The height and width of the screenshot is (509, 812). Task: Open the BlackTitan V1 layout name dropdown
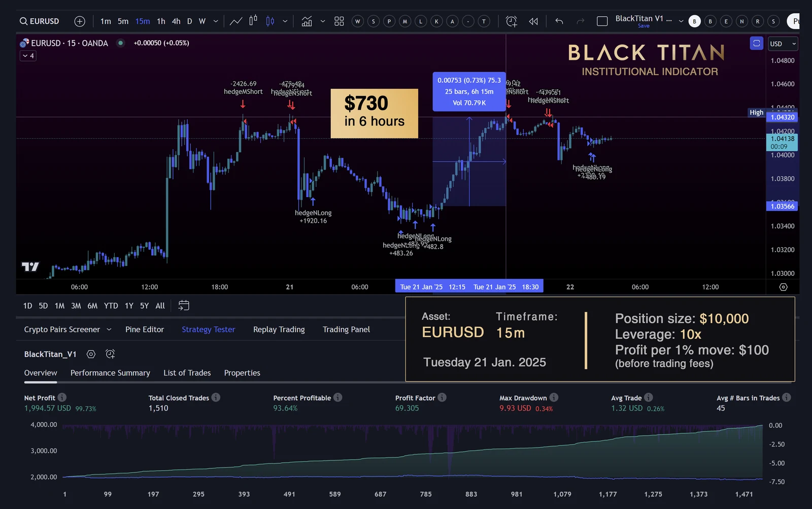681,21
